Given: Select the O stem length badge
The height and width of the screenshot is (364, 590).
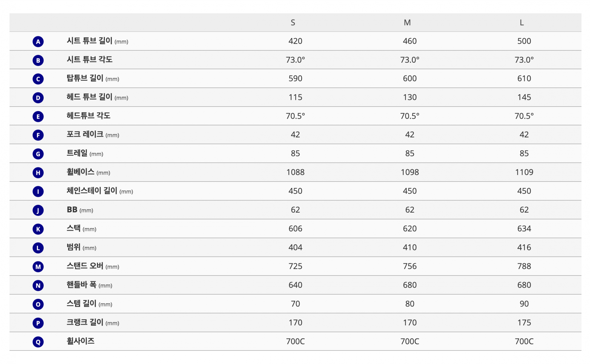Looking at the screenshot, I should [x=38, y=304].
